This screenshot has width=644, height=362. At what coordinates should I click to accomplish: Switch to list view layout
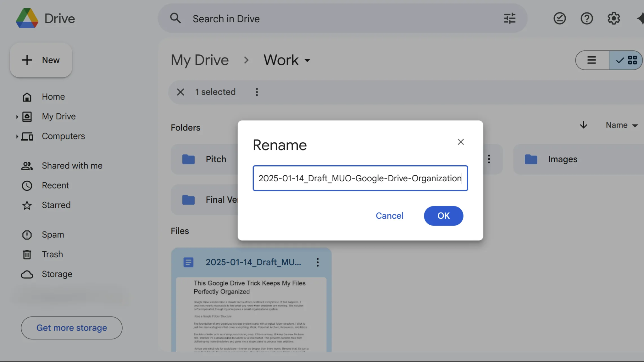(591, 60)
